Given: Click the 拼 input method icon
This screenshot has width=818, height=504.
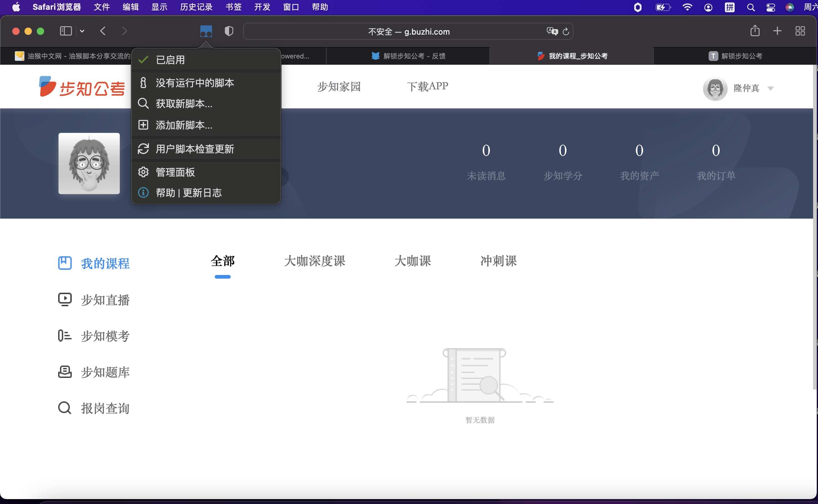Looking at the screenshot, I should tap(730, 7).
